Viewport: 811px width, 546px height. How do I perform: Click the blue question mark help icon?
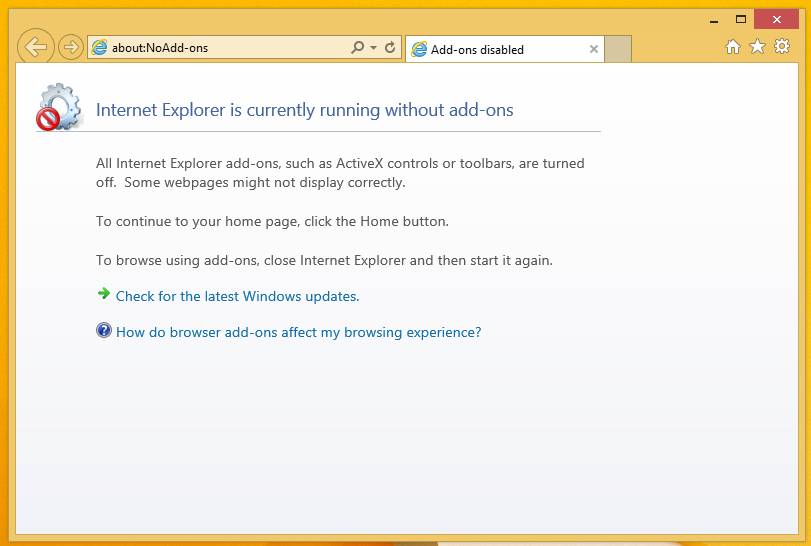[x=104, y=330]
